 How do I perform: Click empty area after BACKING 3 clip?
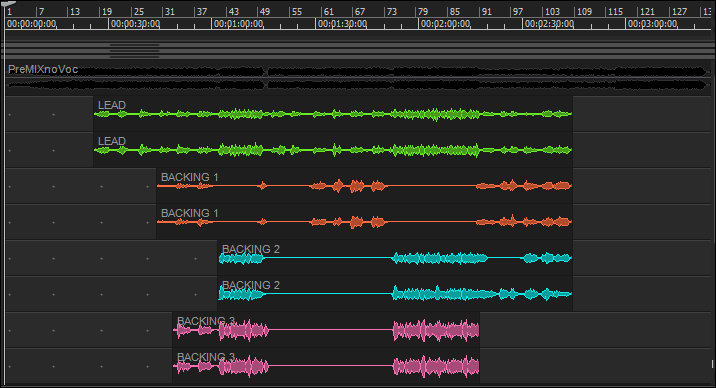click(595, 348)
